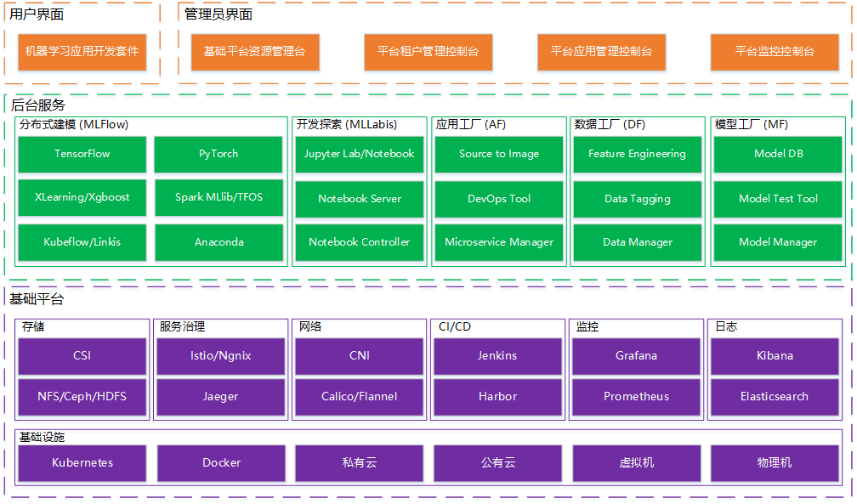This screenshot has height=504, width=857.
Task: Choose the XLearning/Xgboost block
Action: (x=82, y=197)
